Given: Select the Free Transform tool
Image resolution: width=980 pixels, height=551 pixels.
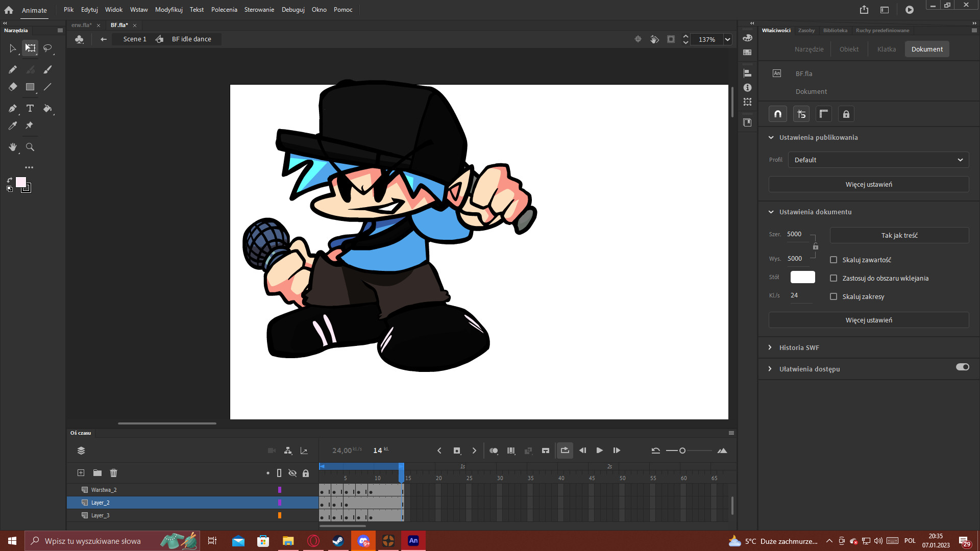Looking at the screenshot, I should coord(30,48).
